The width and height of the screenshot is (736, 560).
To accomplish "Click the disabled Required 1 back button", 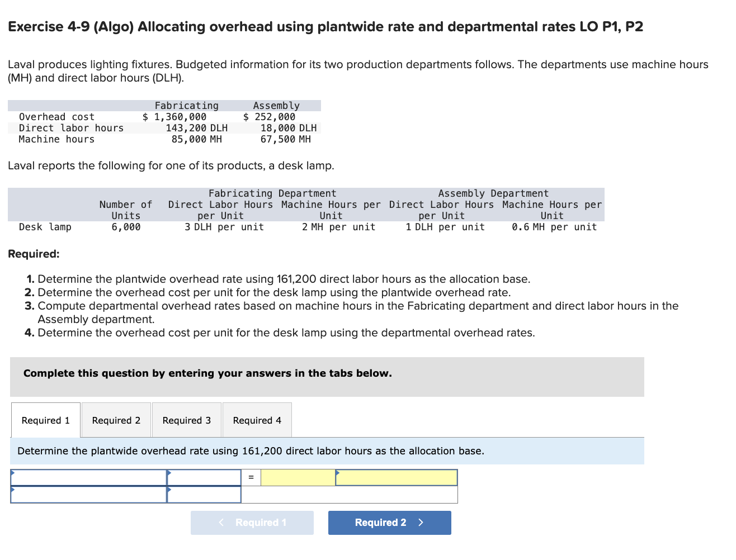I will coord(252,523).
